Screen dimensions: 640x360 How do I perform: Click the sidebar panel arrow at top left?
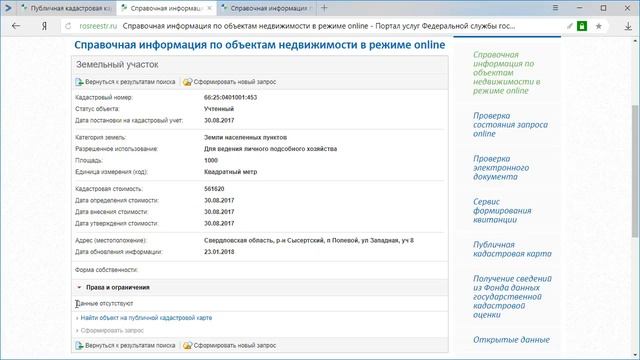[8, 8]
